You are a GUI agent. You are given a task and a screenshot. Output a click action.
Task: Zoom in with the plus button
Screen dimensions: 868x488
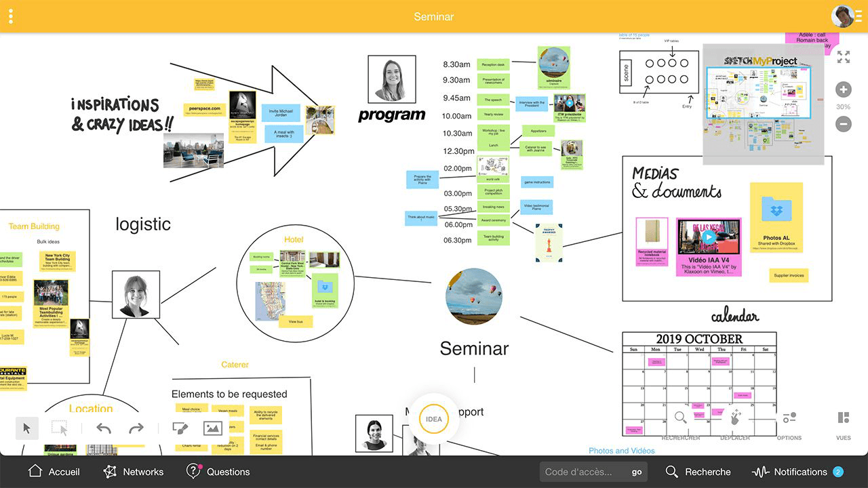coord(843,89)
